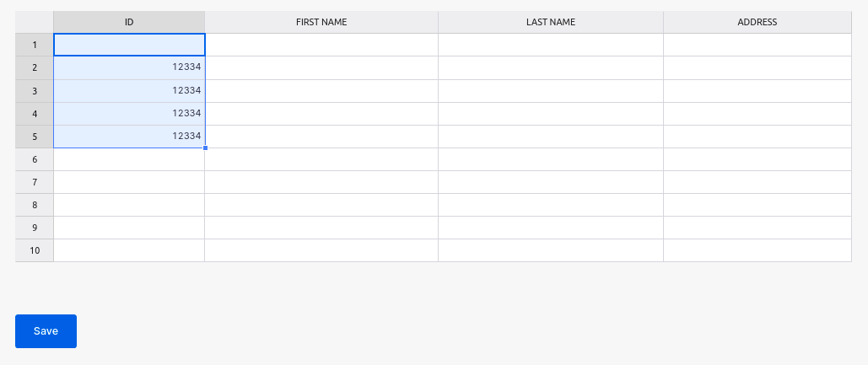Click the Last Name cell in row 3

[x=551, y=91]
